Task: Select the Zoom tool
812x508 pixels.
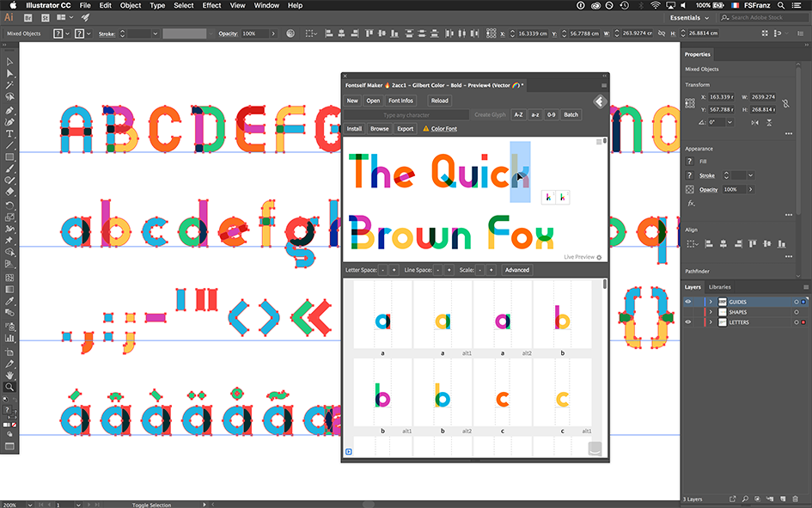Action: pos(9,387)
